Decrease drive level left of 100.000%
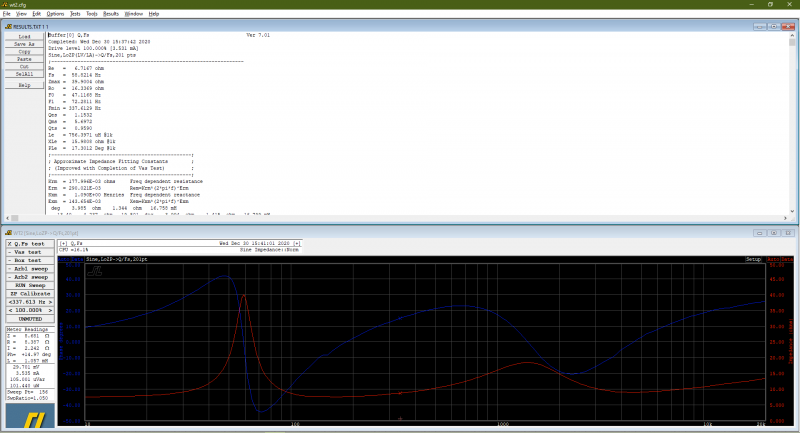This screenshot has width=800, height=433. pos(10,310)
